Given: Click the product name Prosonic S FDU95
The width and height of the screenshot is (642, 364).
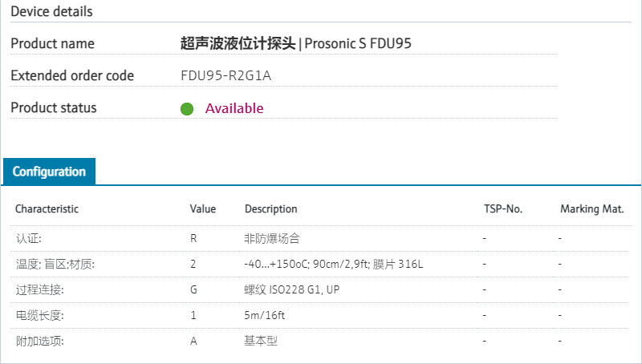Looking at the screenshot, I should 295,43.
